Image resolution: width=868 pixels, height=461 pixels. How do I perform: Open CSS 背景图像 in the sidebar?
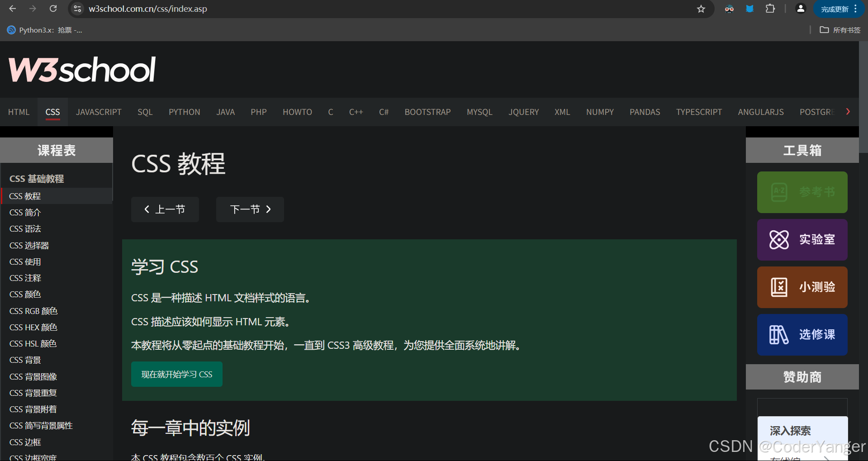point(57,376)
